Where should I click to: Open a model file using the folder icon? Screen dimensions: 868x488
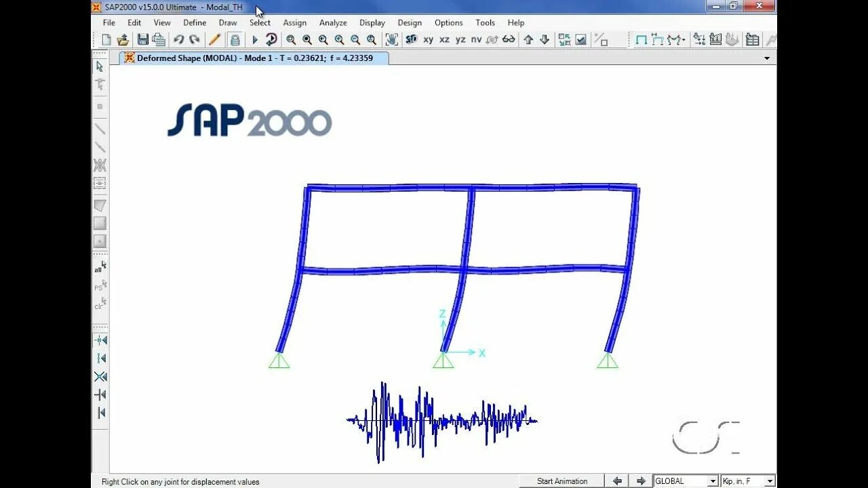point(123,40)
